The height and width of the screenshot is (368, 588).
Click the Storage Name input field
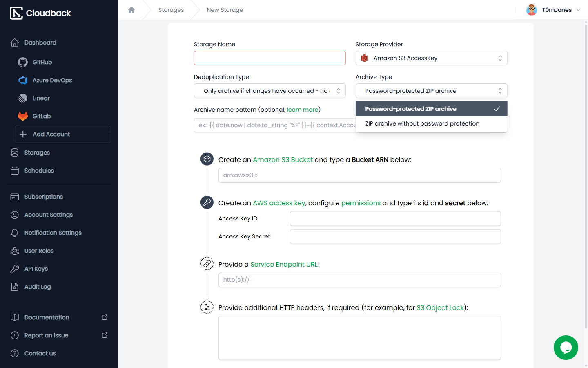pyautogui.click(x=269, y=58)
